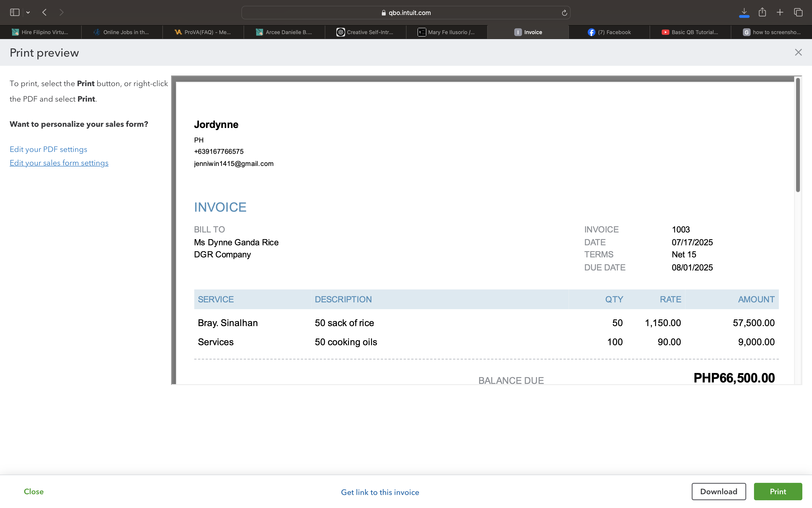The width and height of the screenshot is (812, 508).
Task: Click the QTY column header
Action: [614, 299]
